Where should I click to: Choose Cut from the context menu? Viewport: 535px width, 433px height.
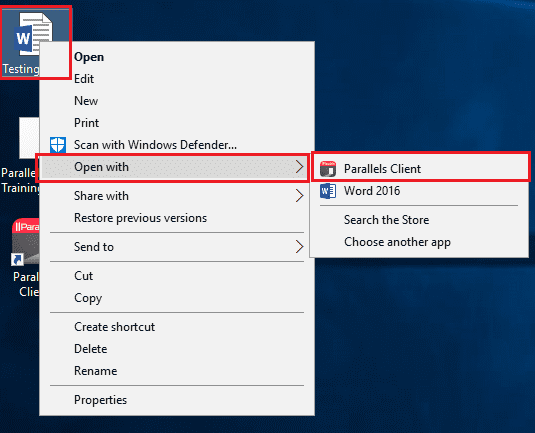click(84, 276)
